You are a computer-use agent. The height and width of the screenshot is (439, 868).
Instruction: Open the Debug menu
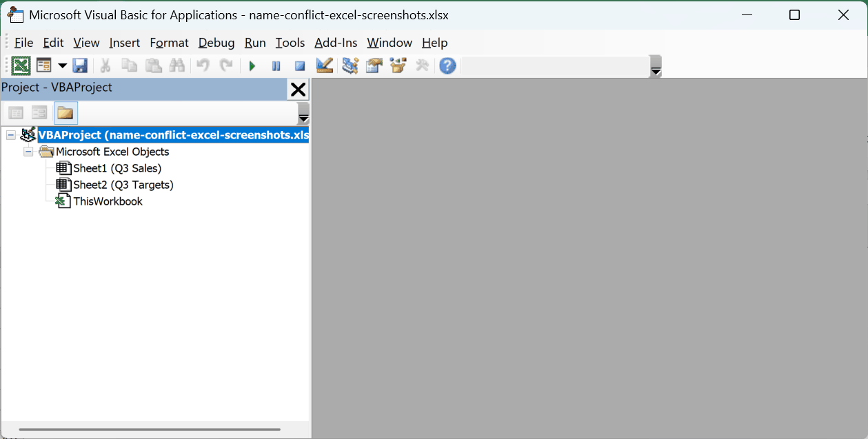pos(216,43)
